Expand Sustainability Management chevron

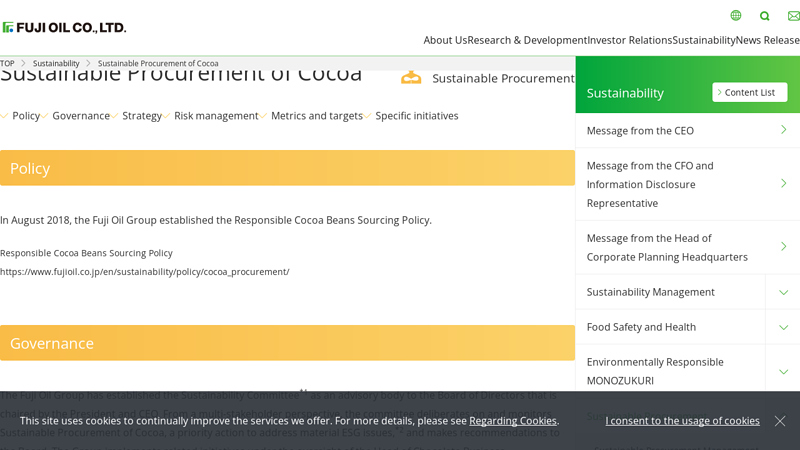pos(783,292)
